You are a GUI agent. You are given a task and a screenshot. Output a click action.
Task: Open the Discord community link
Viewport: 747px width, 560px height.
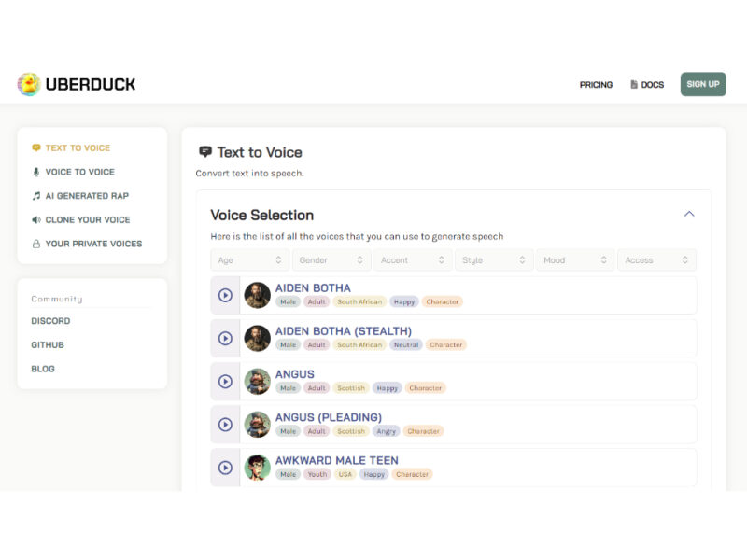(x=50, y=321)
